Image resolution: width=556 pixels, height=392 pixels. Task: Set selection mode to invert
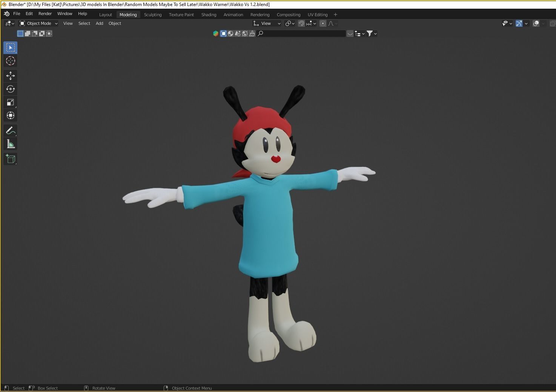[x=42, y=34]
